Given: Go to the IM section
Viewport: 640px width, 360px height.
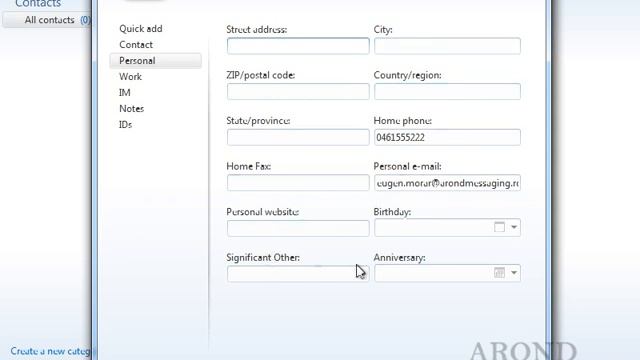Looking at the screenshot, I should click(x=124, y=92).
